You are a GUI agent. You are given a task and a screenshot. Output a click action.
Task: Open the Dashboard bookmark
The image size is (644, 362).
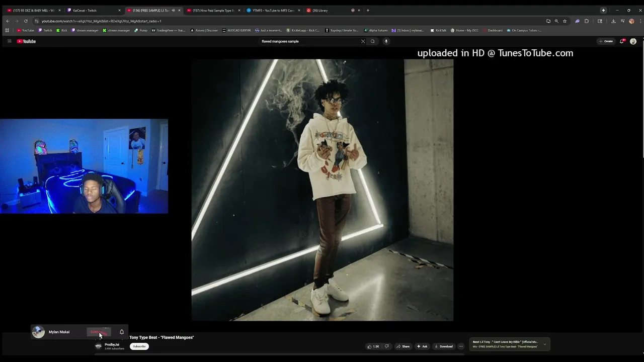coord(493,30)
